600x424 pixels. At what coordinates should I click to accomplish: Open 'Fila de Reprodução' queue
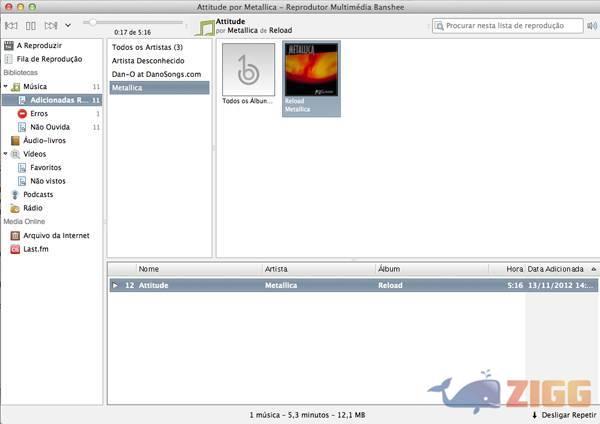[49, 59]
